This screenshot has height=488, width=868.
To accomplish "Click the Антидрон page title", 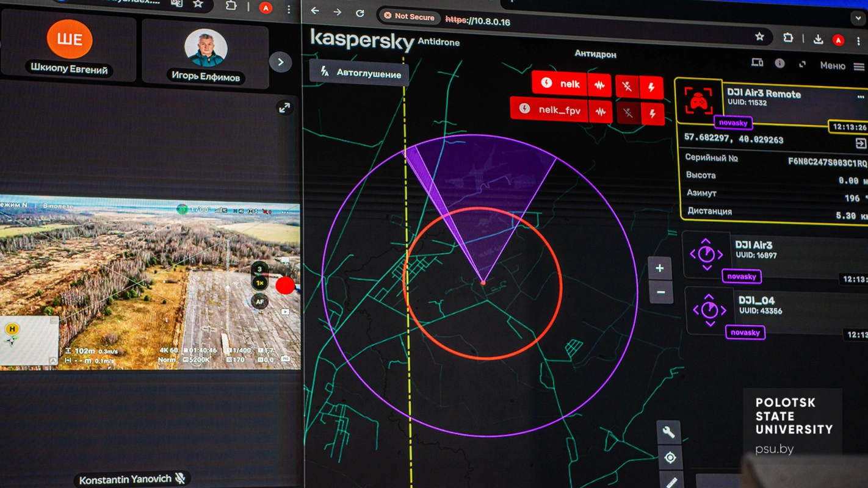I will click(x=595, y=54).
